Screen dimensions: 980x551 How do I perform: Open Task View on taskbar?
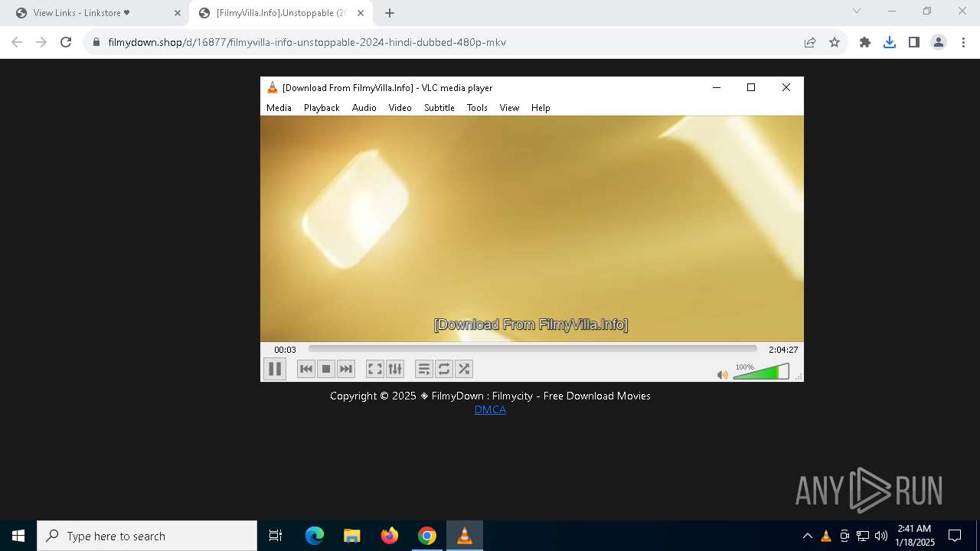click(x=276, y=536)
